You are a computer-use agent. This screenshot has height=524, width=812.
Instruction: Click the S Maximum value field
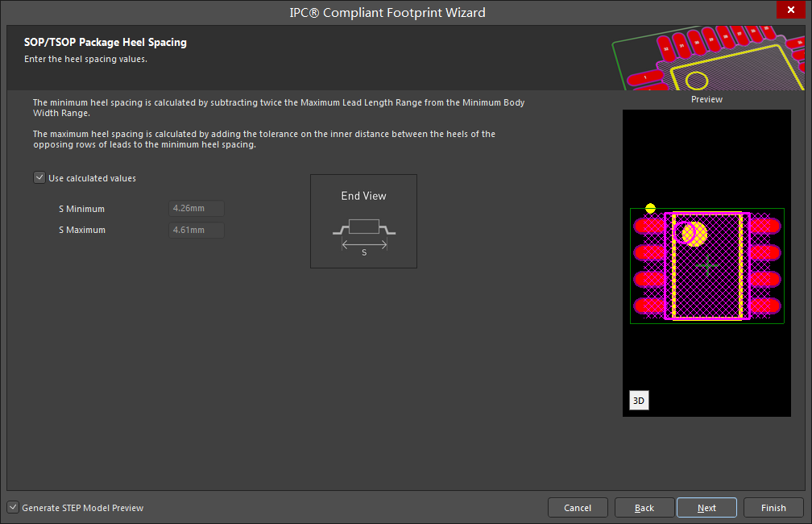(x=197, y=230)
